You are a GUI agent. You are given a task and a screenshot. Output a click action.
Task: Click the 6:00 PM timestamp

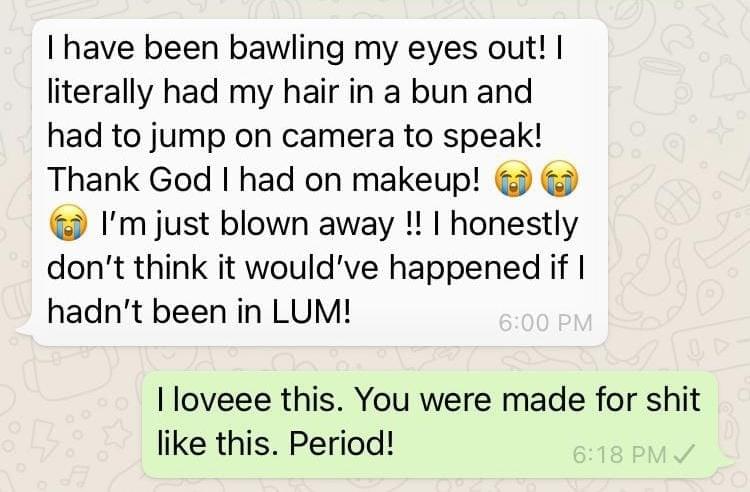(x=545, y=323)
